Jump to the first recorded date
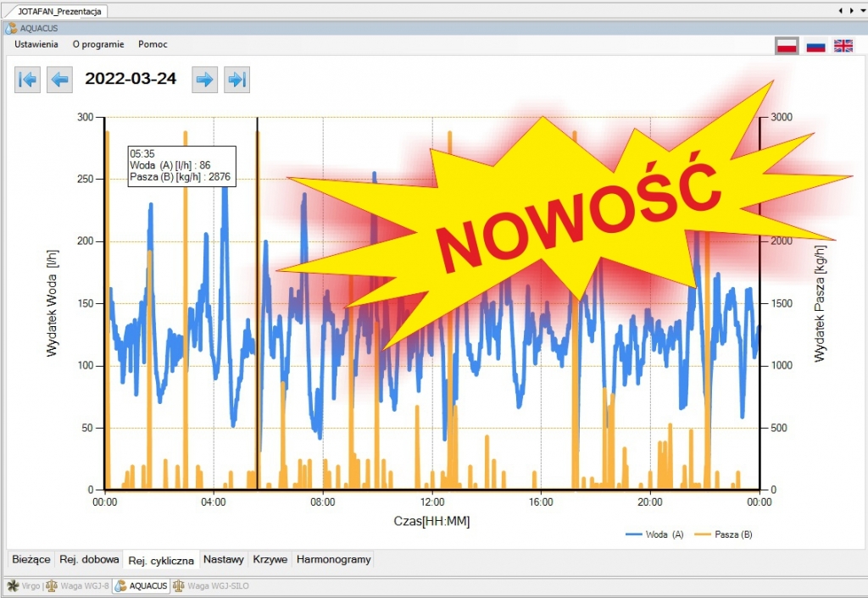The image size is (868, 598). coord(28,80)
